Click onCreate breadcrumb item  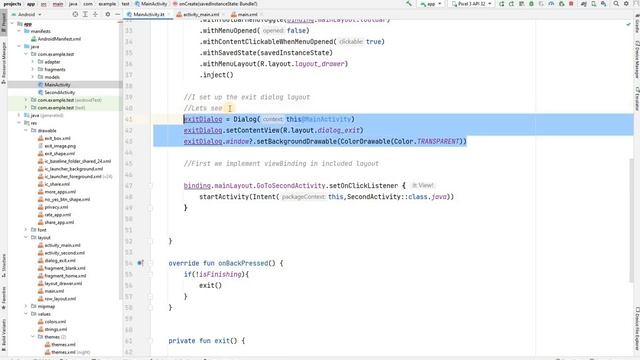(215, 4)
